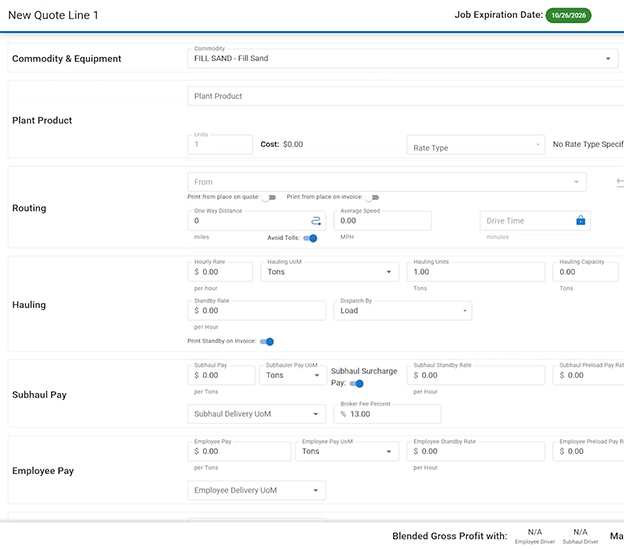Expand Subhaul Delivery UoM dropdown
624x549 pixels.
pyautogui.click(x=257, y=414)
